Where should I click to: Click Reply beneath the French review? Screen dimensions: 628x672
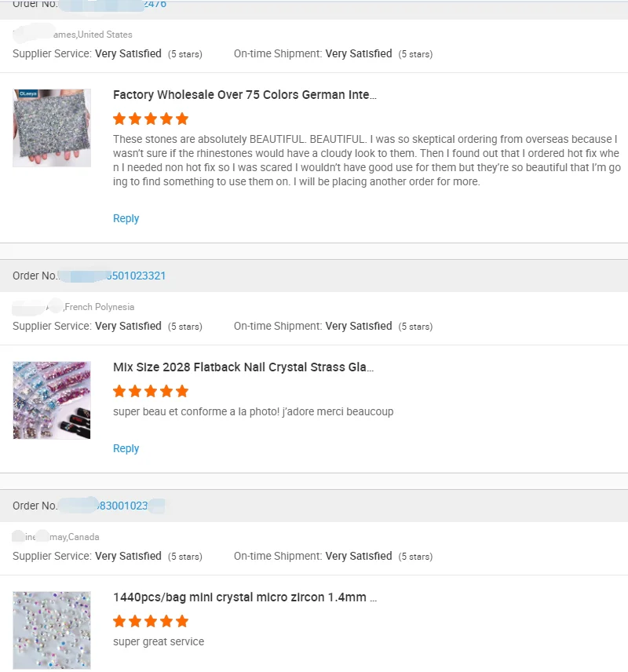(x=126, y=448)
